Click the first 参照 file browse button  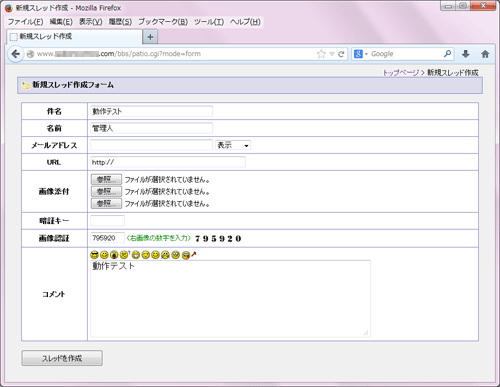tap(106, 180)
